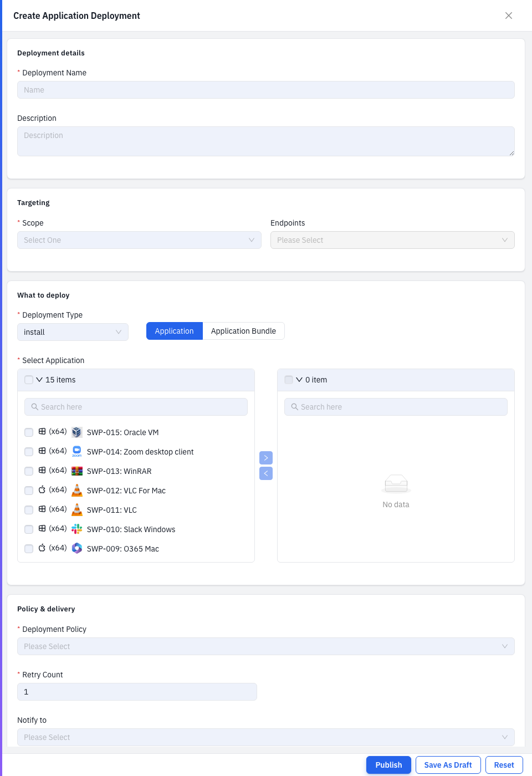
Task: Click the Oracle VM app icon
Action: coord(77,432)
